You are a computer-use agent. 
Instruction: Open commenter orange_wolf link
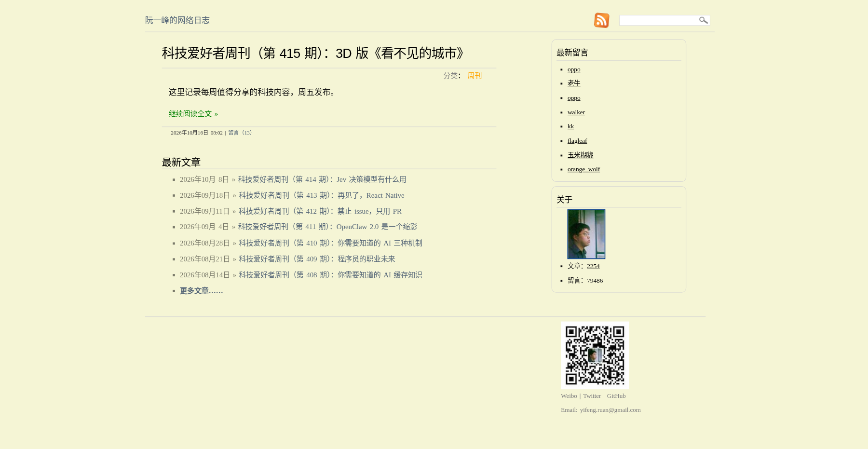pos(583,169)
